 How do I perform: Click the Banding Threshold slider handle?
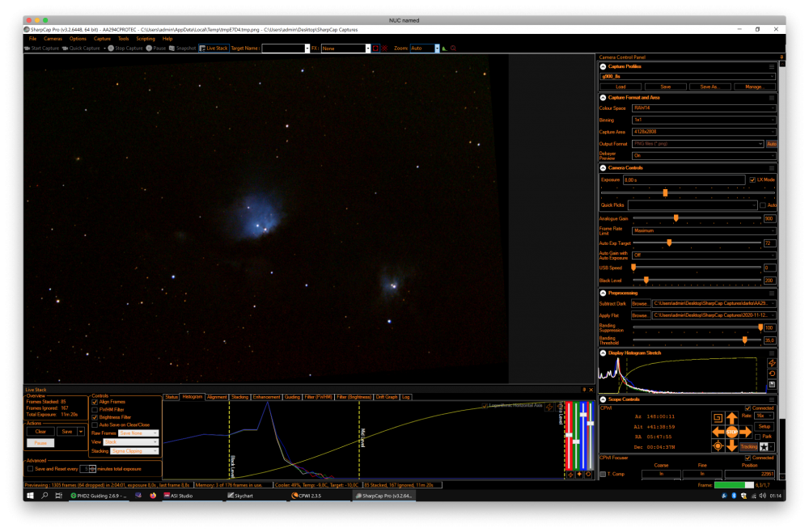pyautogui.click(x=744, y=340)
